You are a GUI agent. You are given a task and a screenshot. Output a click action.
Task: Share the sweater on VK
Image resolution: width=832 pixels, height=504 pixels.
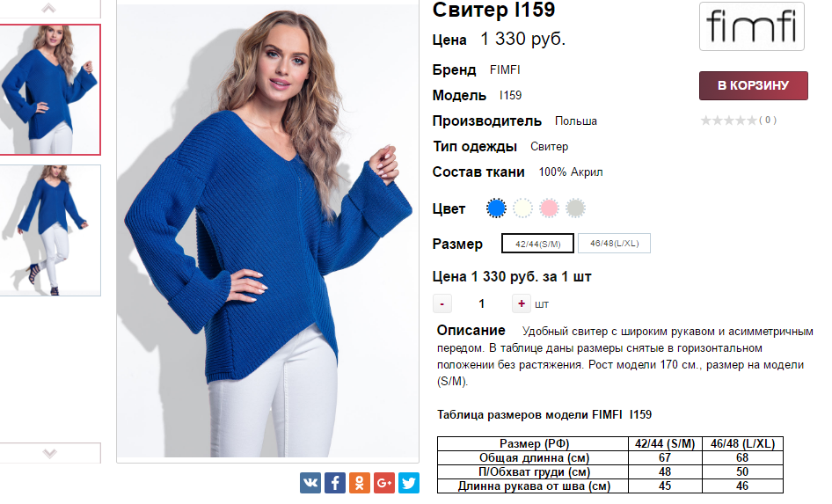pyautogui.click(x=310, y=483)
